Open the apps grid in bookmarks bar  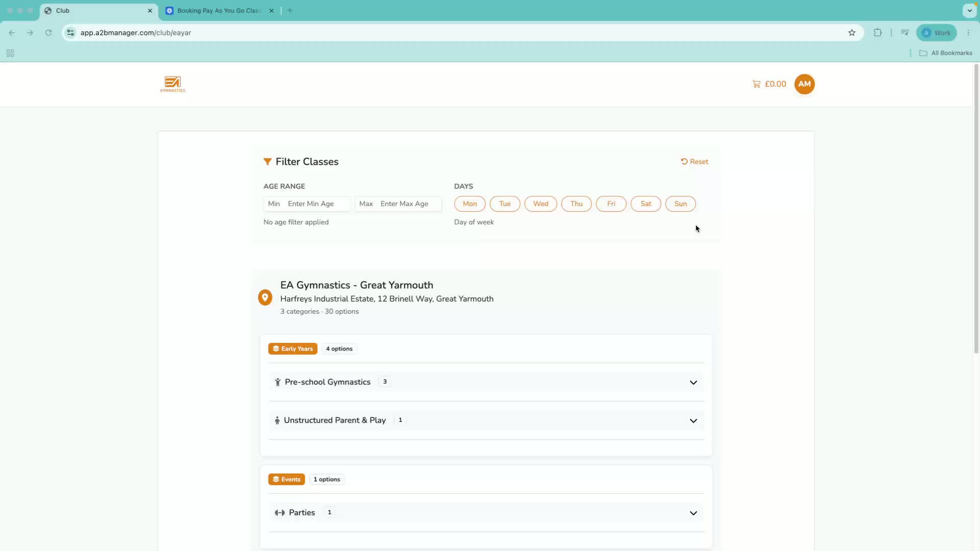[x=10, y=53]
